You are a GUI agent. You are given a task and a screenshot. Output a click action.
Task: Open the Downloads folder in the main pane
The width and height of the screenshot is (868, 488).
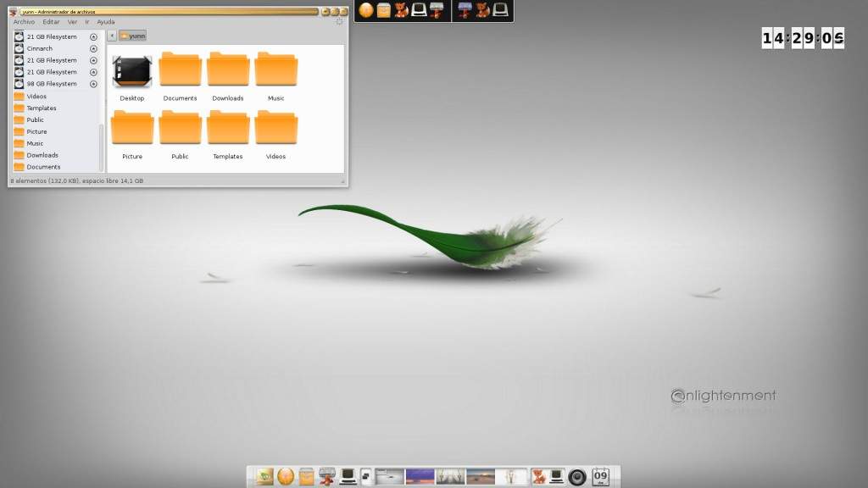point(228,70)
